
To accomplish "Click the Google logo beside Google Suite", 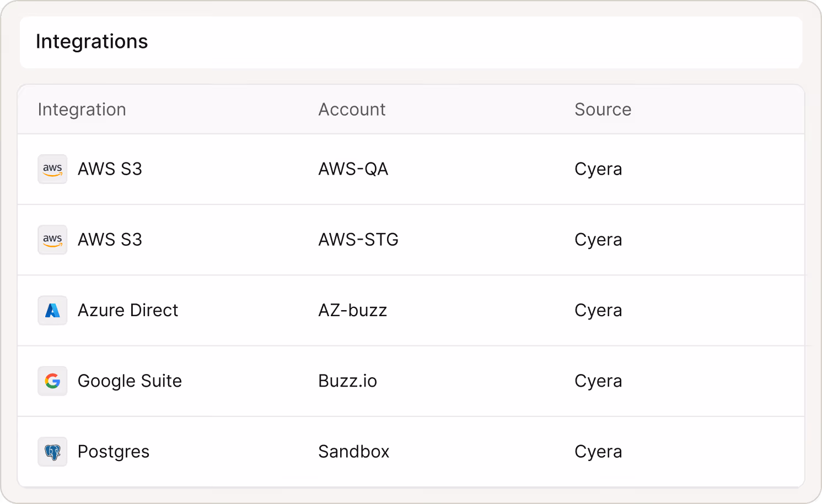I will 52,381.
